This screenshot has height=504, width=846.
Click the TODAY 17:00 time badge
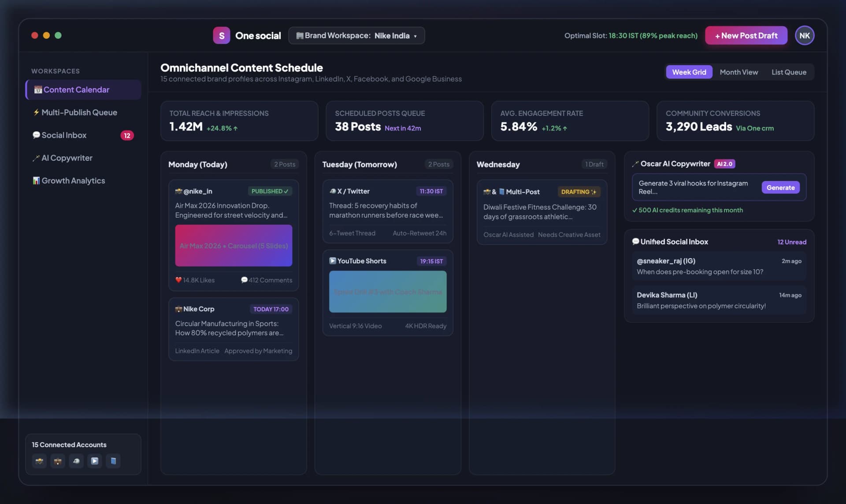coord(271,309)
